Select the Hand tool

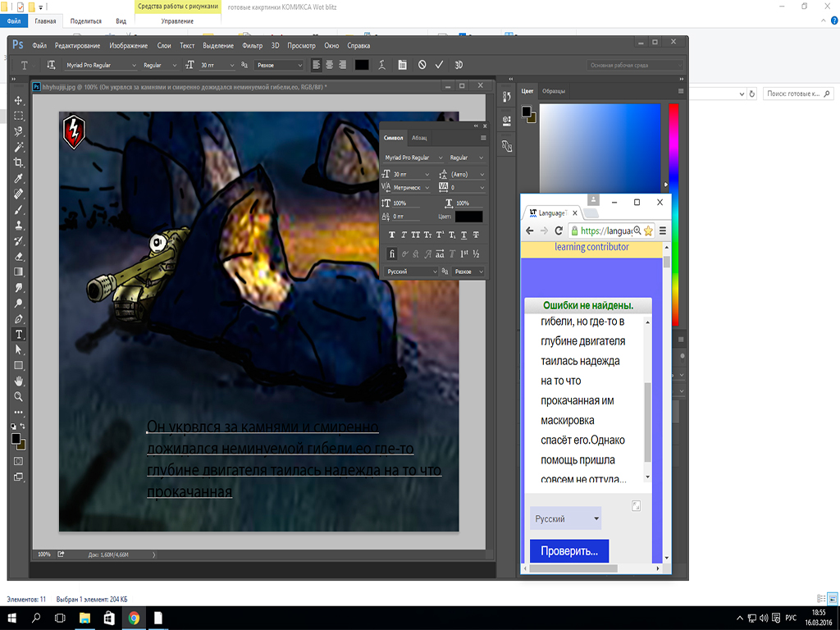pos(18,381)
